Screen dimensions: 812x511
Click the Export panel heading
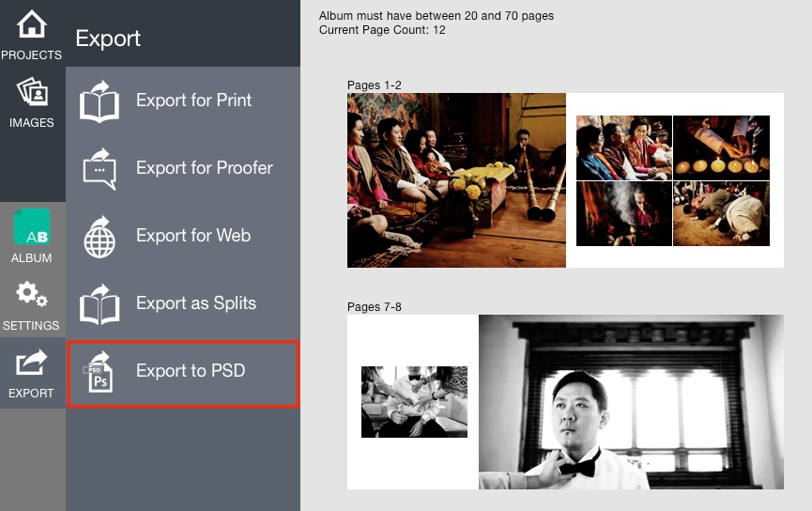pos(108,39)
